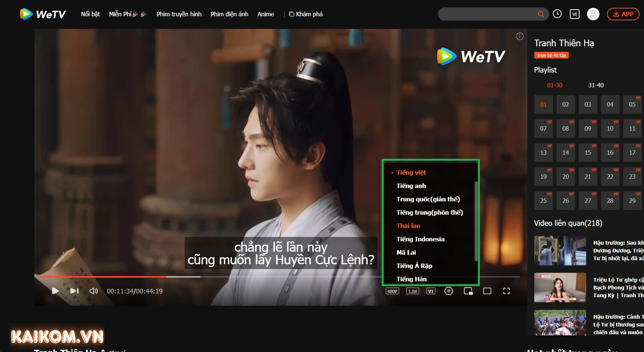The image size is (644, 352).
Task: Open the VI language selector in header
Action: (x=575, y=14)
